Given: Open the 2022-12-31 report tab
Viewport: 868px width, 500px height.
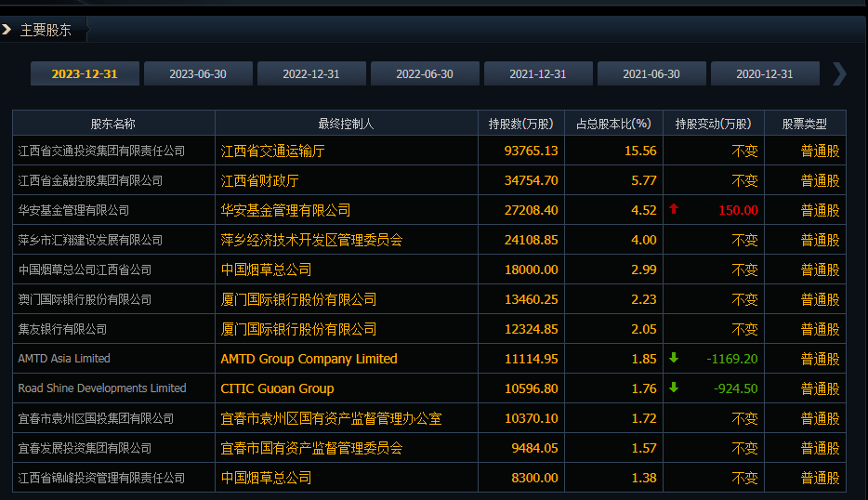Looking at the screenshot, I should (x=311, y=74).
